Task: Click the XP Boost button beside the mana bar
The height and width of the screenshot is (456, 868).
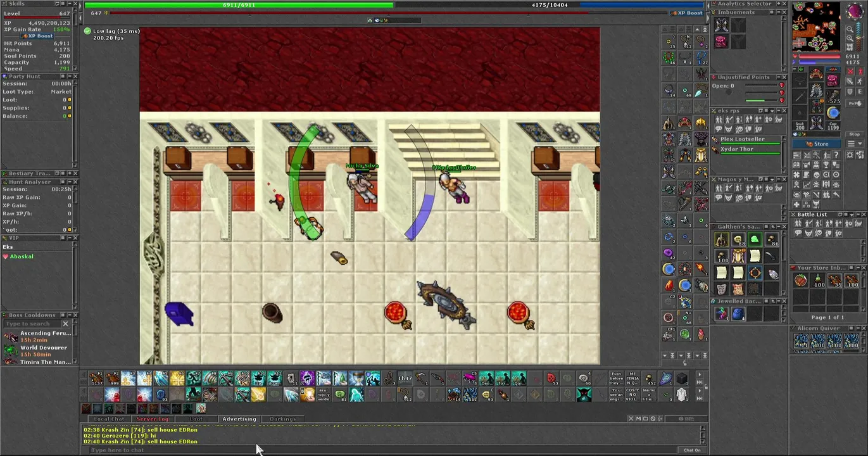Action: [x=687, y=13]
